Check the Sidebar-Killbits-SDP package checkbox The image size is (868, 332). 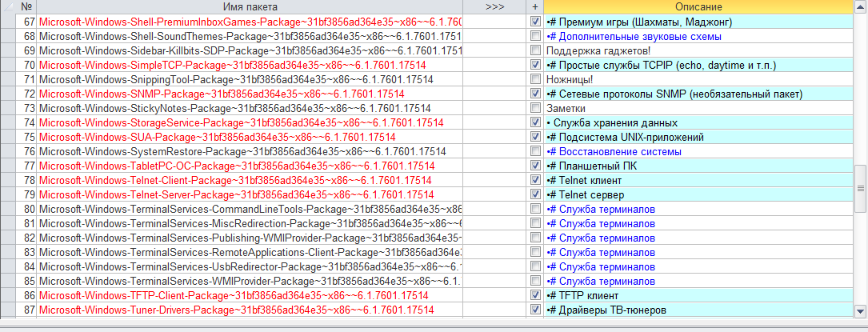[x=535, y=50]
